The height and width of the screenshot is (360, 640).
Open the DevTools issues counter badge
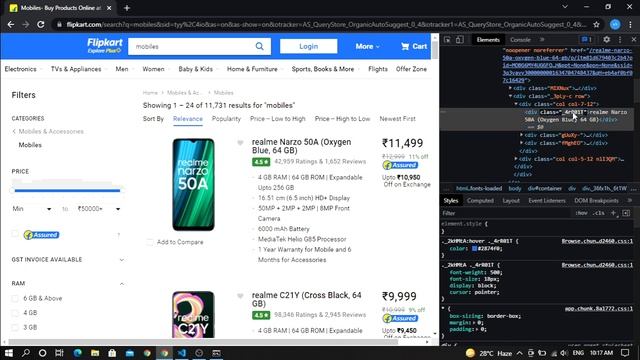(x=587, y=40)
